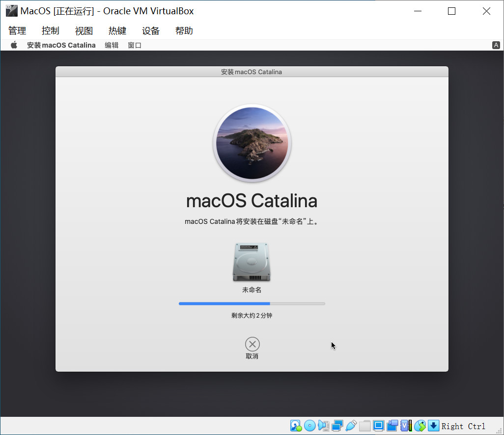Click the 未命名 disk drive icon
The image size is (504, 435).
coord(252,262)
